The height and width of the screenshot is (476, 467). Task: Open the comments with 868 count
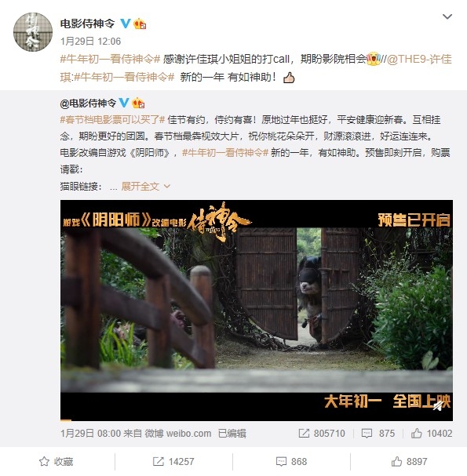click(x=291, y=461)
